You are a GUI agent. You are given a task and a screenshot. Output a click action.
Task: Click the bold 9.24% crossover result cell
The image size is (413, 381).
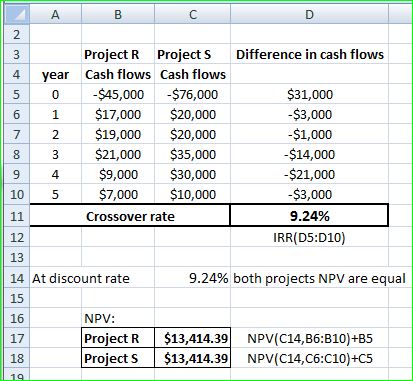pos(309,216)
